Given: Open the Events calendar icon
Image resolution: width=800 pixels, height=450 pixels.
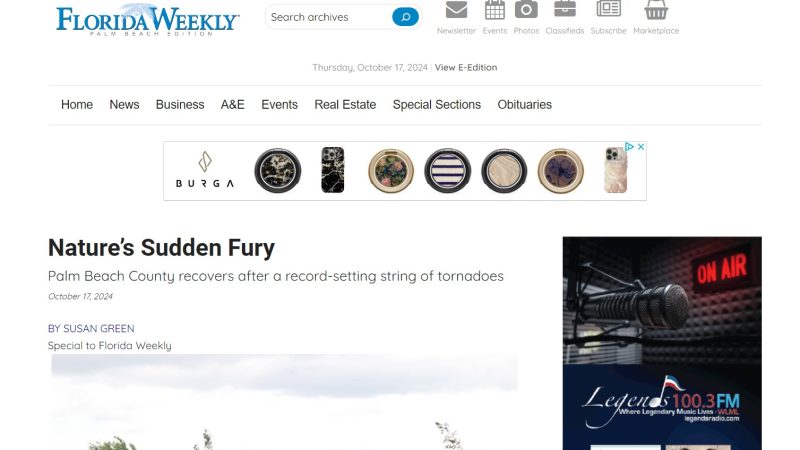Looking at the screenshot, I should pyautogui.click(x=494, y=10).
